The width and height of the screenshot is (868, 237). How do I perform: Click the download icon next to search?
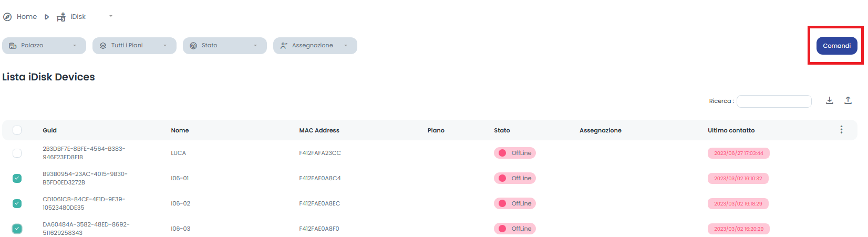[x=830, y=100]
